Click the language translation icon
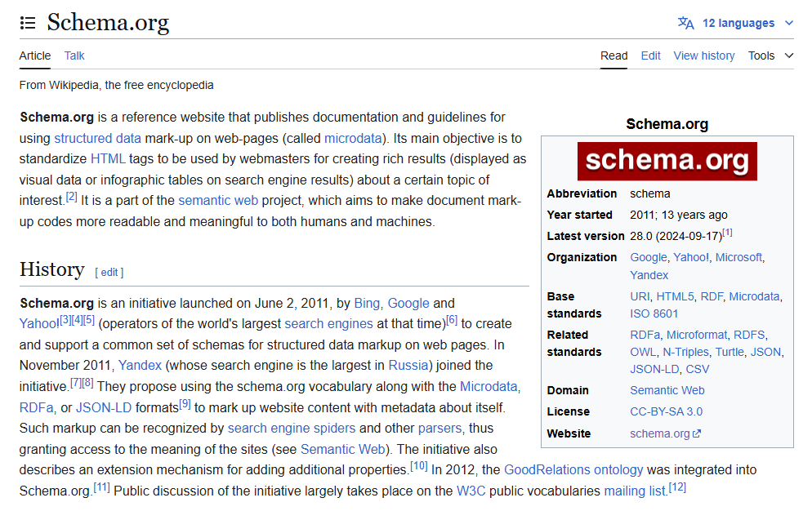Viewport: 812px width, 511px height. 685,24
